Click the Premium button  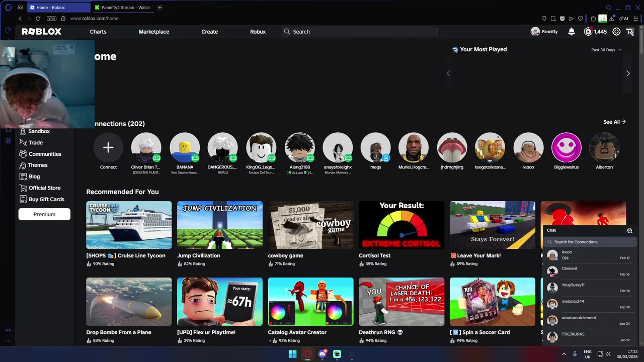tap(44, 214)
